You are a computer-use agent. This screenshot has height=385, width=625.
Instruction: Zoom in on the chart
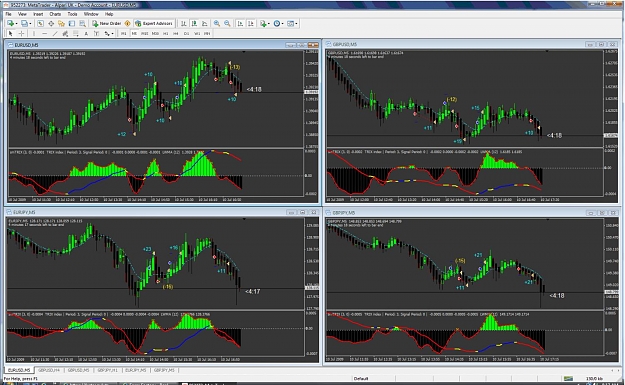point(216,24)
